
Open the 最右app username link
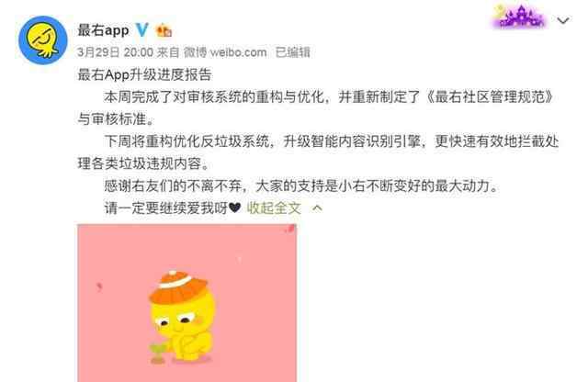tap(103, 30)
